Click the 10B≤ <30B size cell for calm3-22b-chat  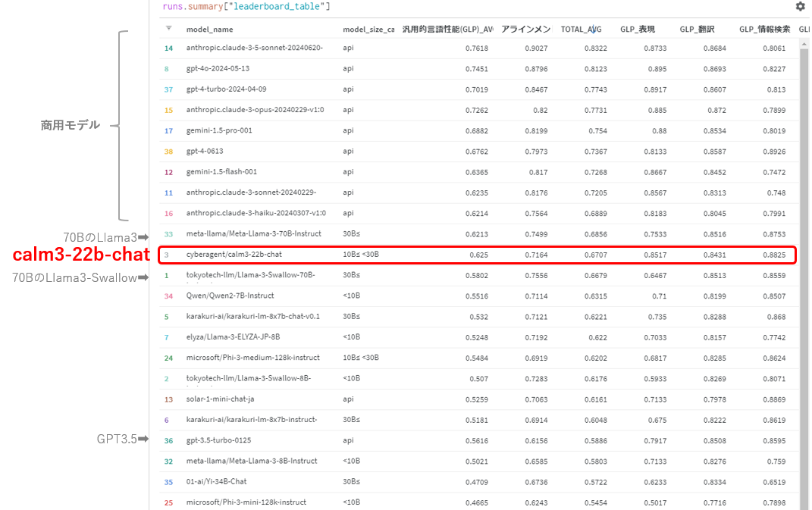pos(360,254)
